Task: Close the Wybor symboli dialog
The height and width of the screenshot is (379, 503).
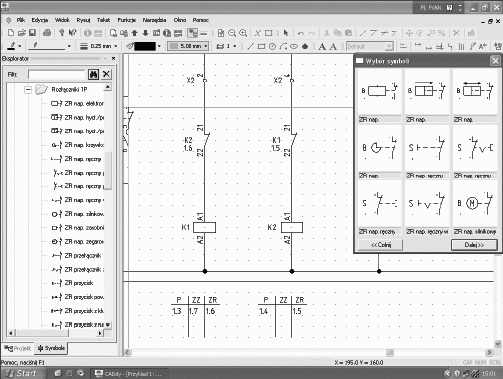Action: coord(495,61)
